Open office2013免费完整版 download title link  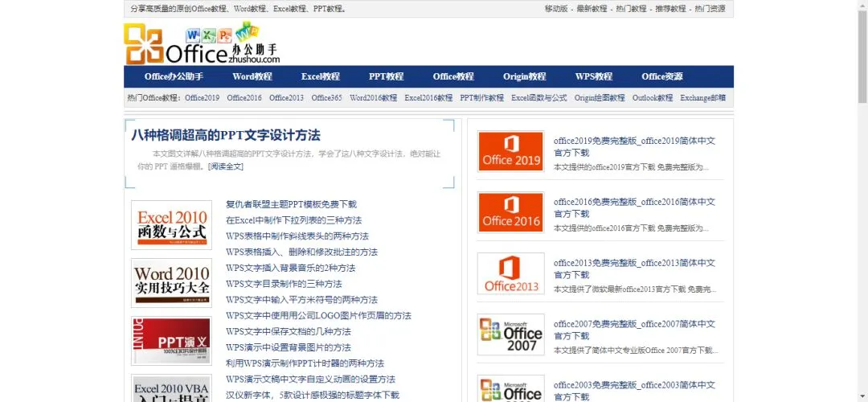tap(634, 269)
